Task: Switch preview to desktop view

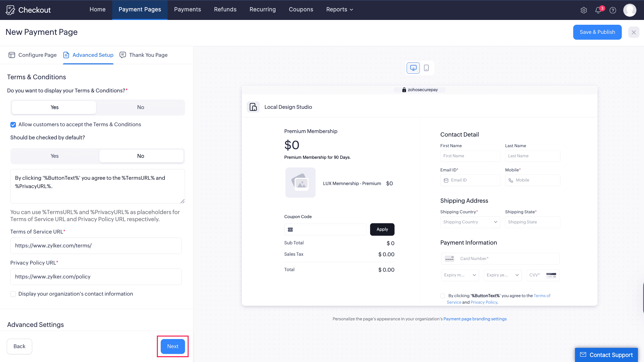Action: click(413, 68)
